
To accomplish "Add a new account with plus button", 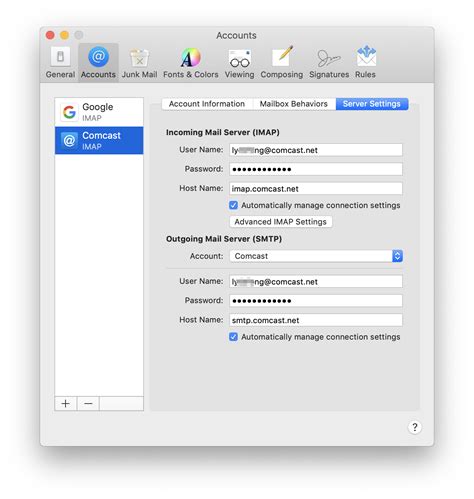I will point(66,404).
